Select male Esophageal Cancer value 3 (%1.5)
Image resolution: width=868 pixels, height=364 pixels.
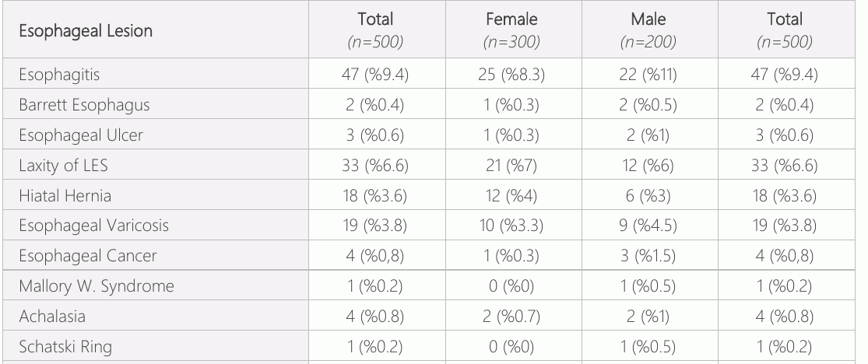tap(648, 256)
